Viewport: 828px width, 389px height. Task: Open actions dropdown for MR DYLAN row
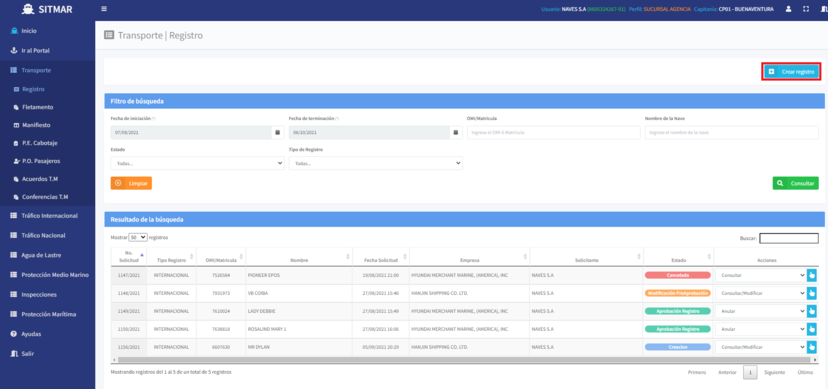pyautogui.click(x=761, y=347)
